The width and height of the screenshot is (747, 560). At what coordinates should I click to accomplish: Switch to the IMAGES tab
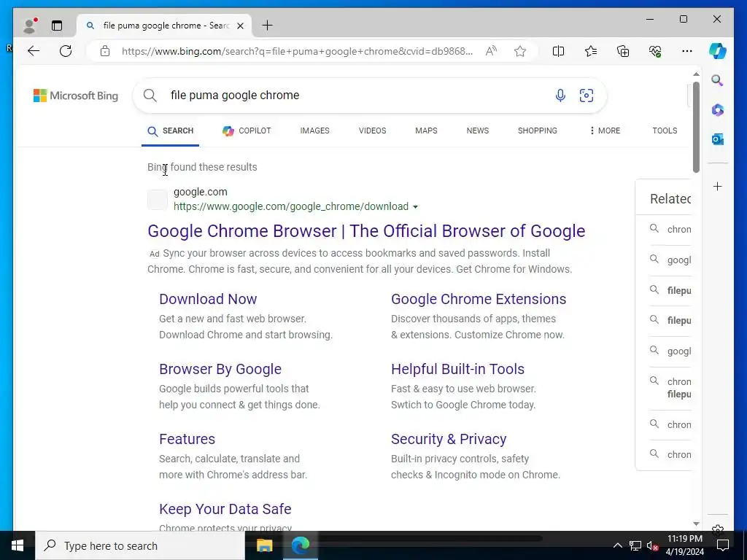pyautogui.click(x=314, y=131)
